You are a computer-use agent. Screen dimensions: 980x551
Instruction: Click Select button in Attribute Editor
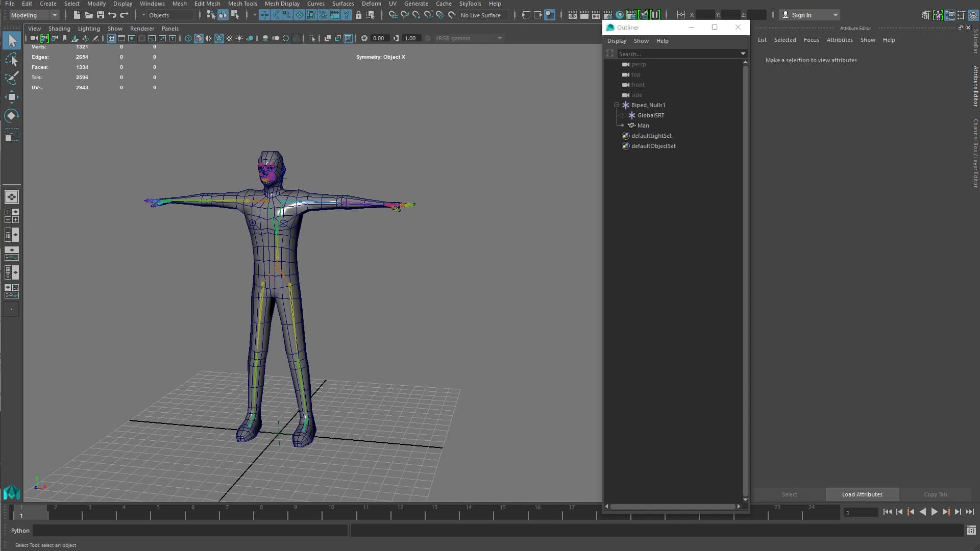[789, 494]
